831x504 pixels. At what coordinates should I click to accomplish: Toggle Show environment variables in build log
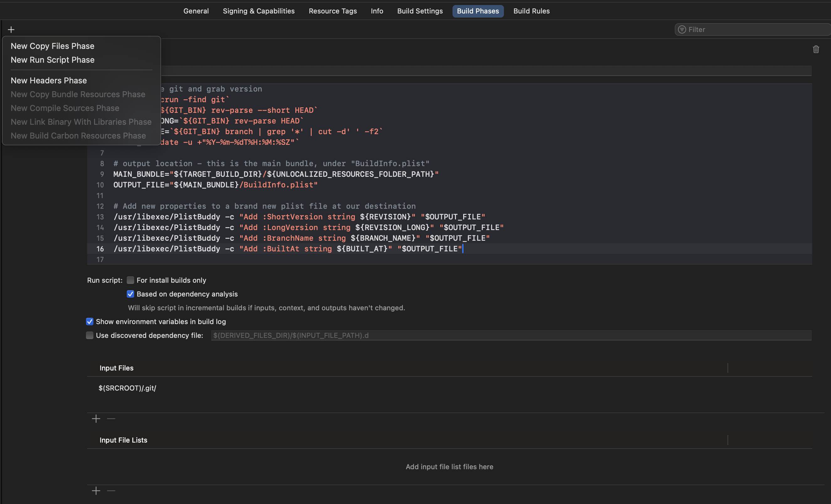coord(89,321)
